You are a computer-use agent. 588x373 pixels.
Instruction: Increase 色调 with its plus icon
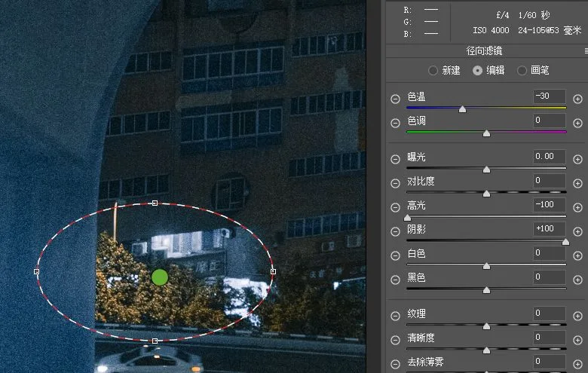point(577,123)
